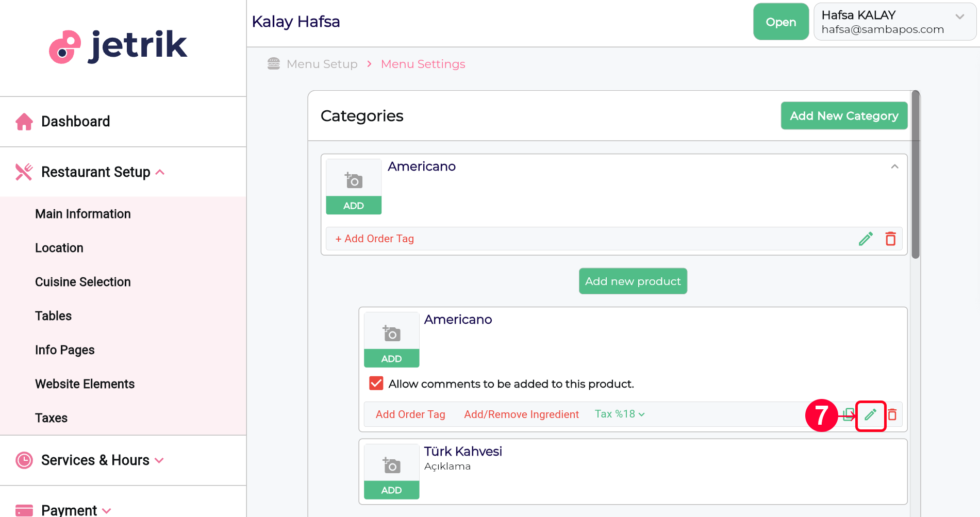
Task: Delete the Americano category via trash icon
Action: click(890, 239)
